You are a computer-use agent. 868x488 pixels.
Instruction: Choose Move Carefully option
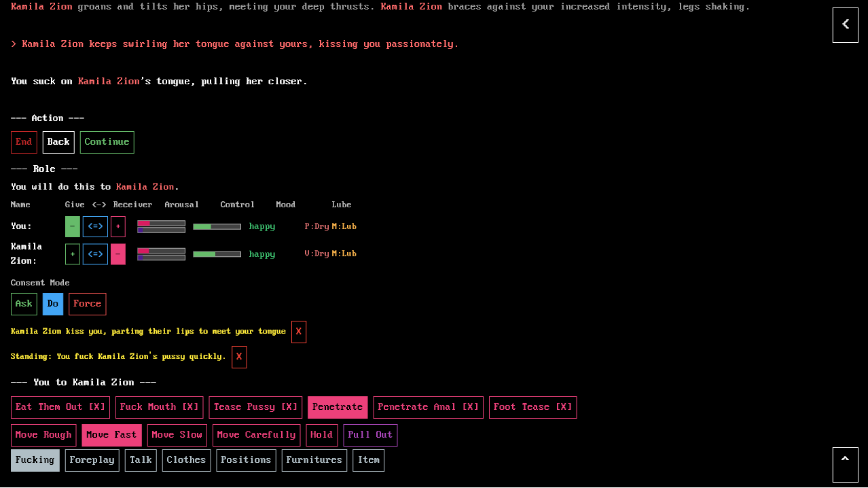(257, 435)
